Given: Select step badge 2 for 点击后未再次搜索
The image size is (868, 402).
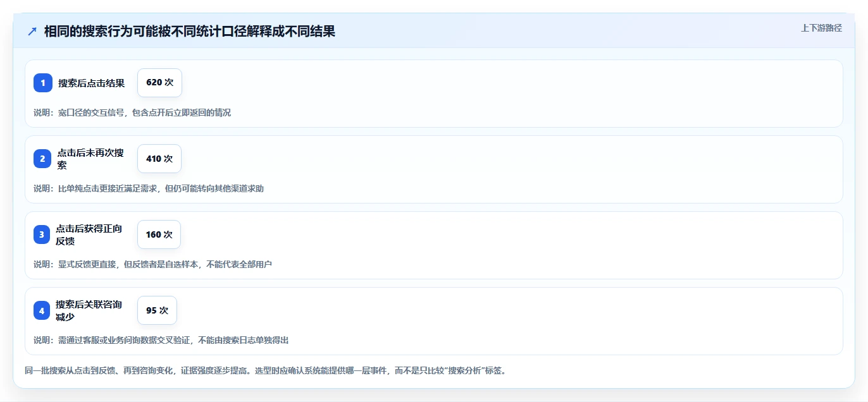Looking at the screenshot, I should point(43,159).
